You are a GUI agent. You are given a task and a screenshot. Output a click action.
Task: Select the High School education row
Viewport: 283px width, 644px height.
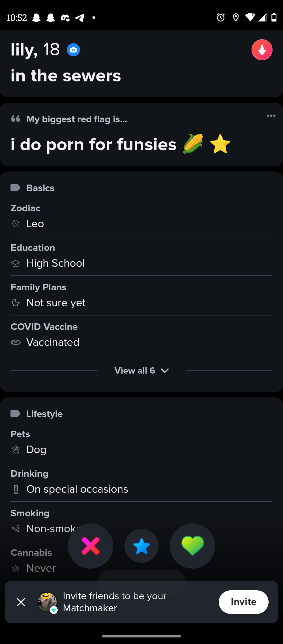click(x=55, y=263)
